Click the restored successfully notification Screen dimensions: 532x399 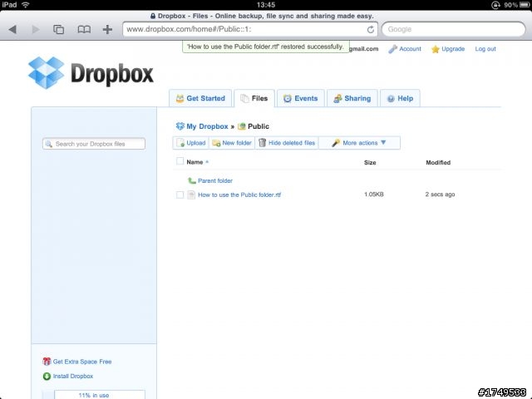pos(266,47)
